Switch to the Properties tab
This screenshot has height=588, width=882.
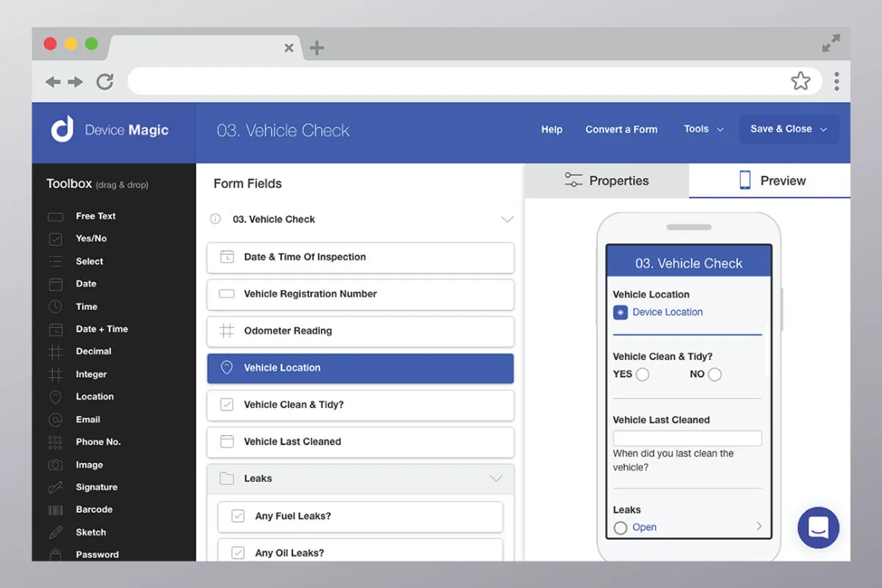pyautogui.click(x=606, y=181)
